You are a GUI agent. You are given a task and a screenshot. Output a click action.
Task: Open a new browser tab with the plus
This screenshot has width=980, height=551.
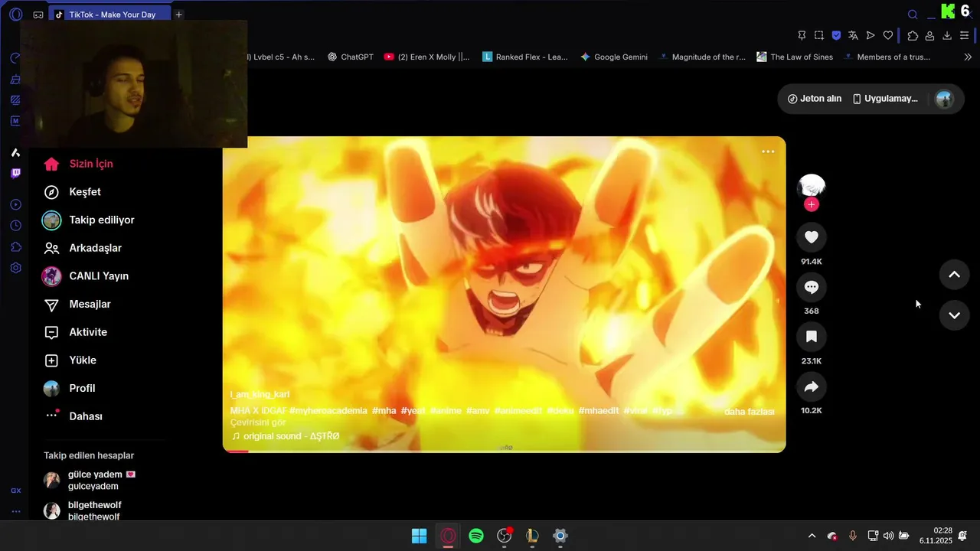pyautogui.click(x=178, y=15)
